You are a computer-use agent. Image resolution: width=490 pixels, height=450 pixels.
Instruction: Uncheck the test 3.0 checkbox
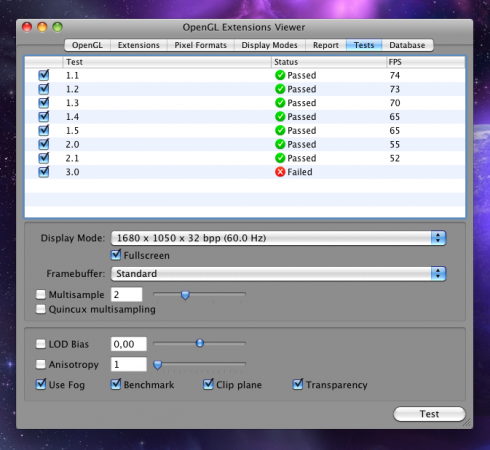coord(44,172)
